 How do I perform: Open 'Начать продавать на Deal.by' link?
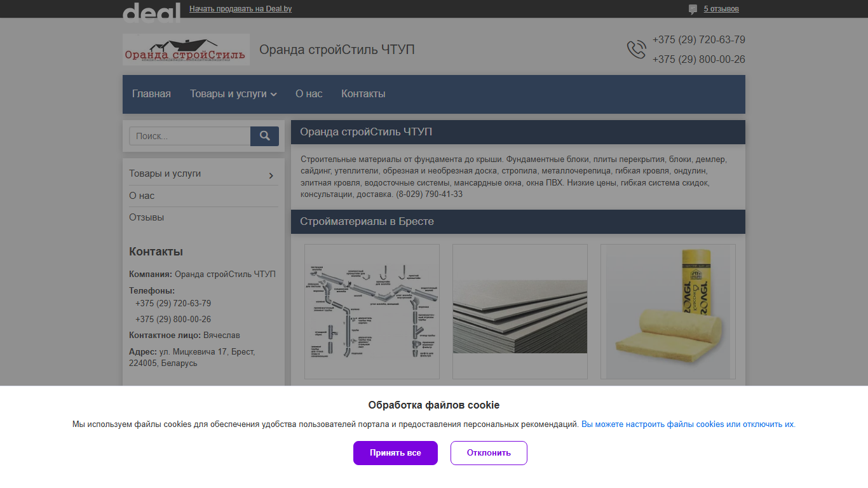point(240,9)
